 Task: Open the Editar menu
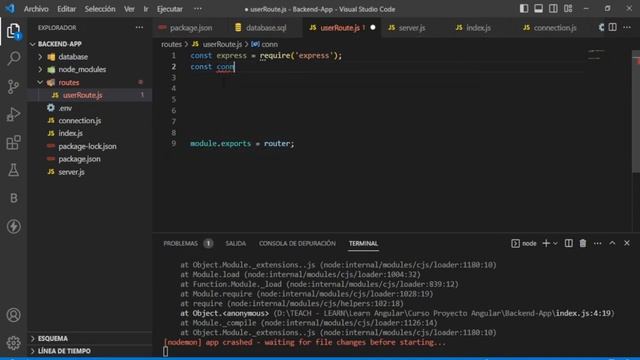tap(66, 9)
